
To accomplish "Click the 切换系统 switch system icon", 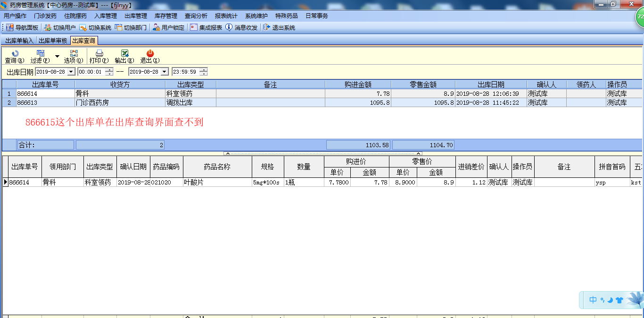I will pos(95,28).
